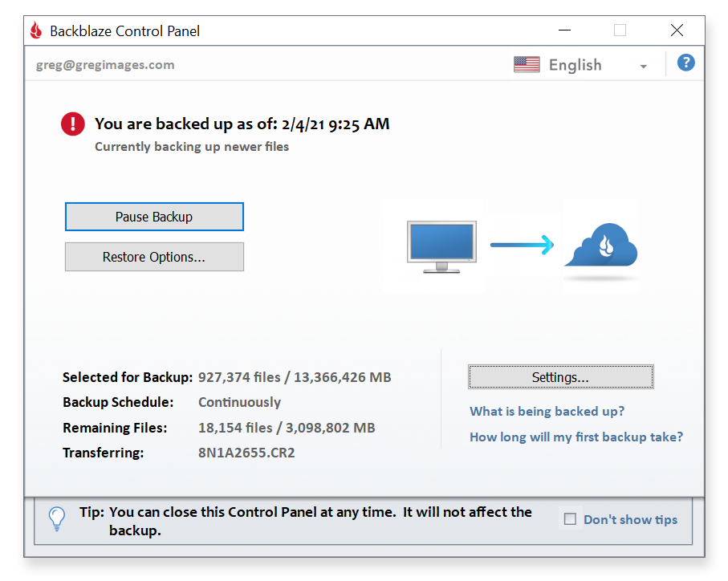Expand the language dropdown arrow
This screenshot has width=728, height=581.
point(643,67)
